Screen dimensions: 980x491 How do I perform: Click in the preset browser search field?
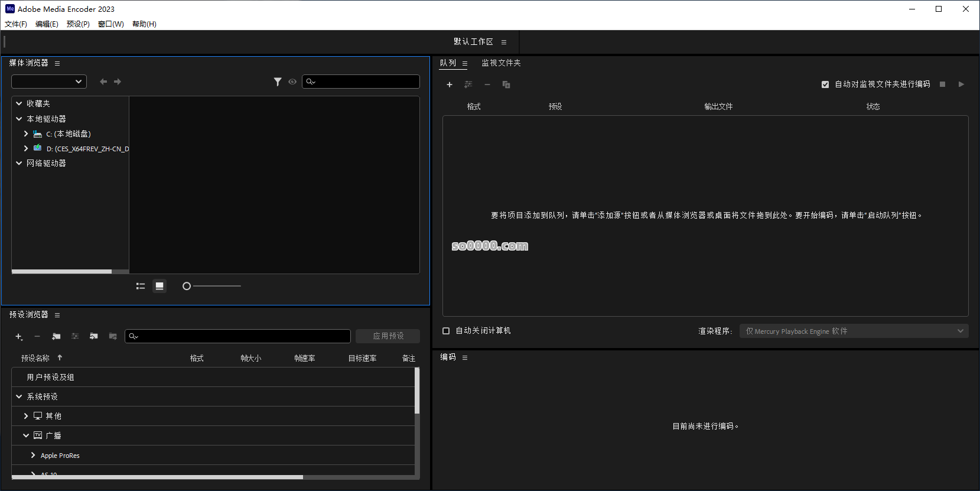(237, 336)
